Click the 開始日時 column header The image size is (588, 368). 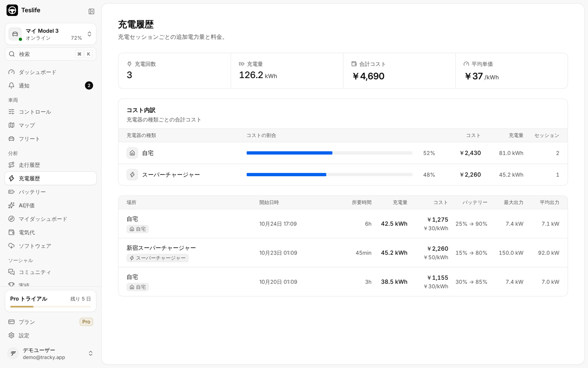point(269,202)
